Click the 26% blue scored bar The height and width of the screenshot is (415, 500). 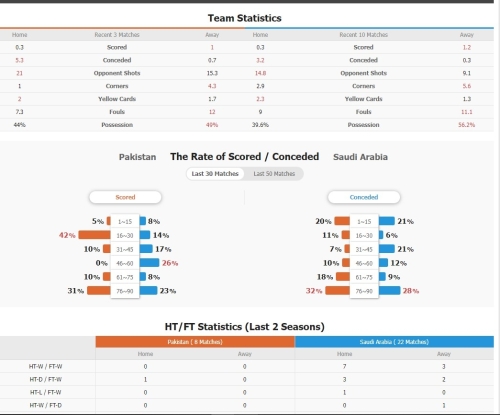pos(149,263)
